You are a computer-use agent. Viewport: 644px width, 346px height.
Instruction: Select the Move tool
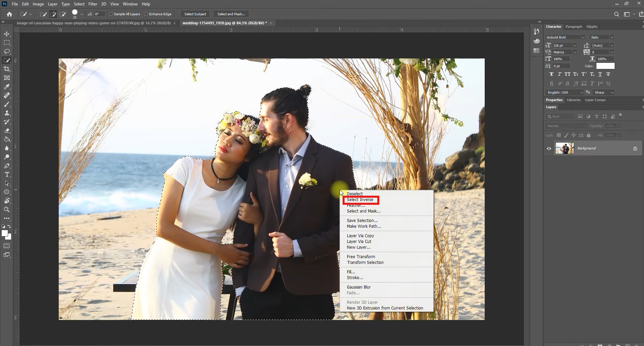7,34
